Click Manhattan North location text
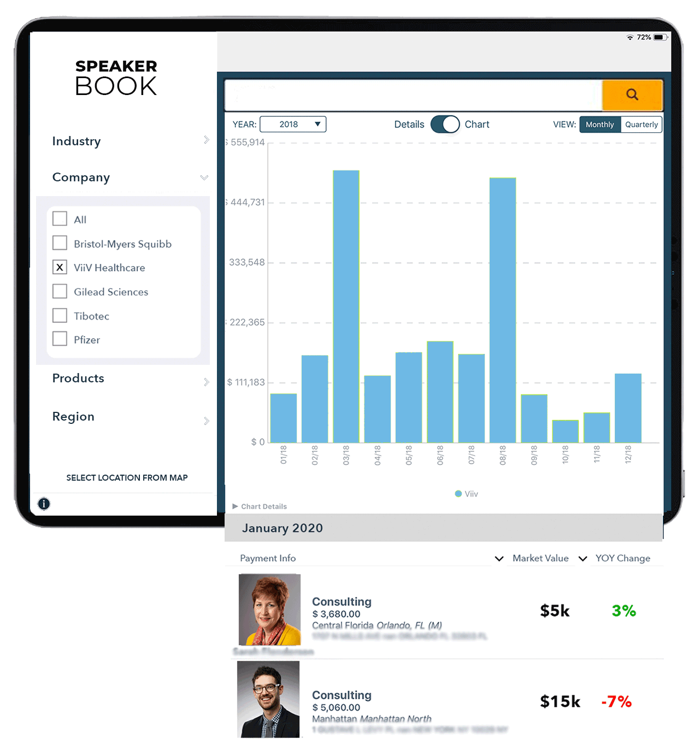700x739 pixels. click(372, 719)
